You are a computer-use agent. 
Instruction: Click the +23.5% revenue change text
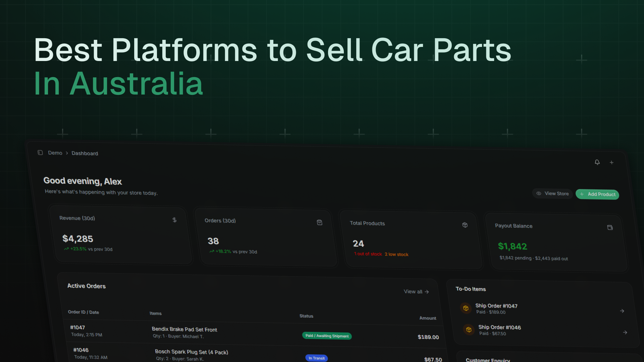78,249
